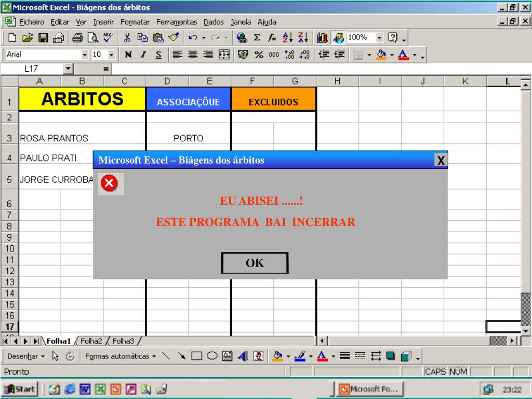Open the Paste Function fx icon

point(272,37)
